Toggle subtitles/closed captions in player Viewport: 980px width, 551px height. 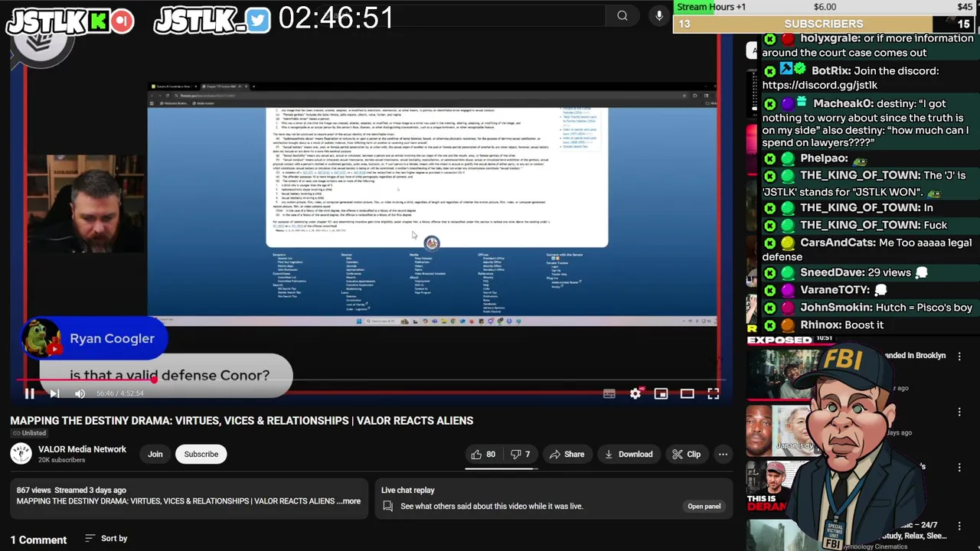(x=609, y=393)
